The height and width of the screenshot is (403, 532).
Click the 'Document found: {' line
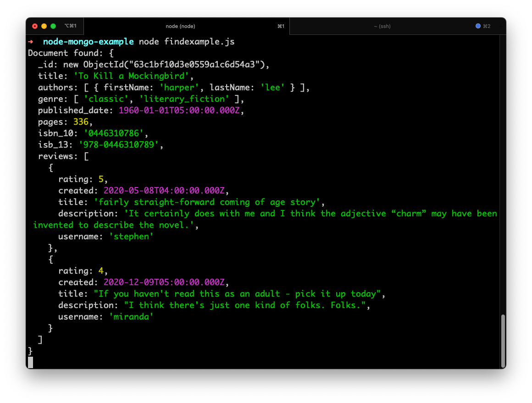coord(71,53)
